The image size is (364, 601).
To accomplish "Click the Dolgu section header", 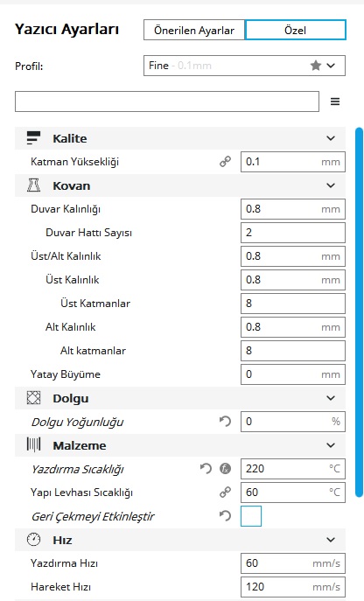I will (x=180, y=398).
